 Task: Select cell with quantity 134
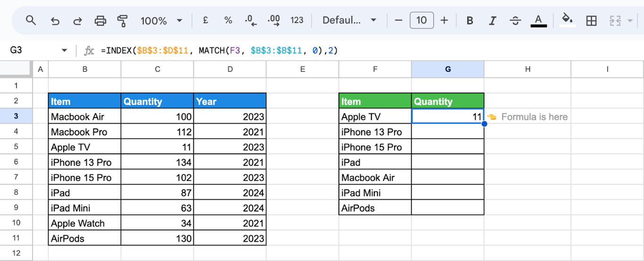[157, 162]
